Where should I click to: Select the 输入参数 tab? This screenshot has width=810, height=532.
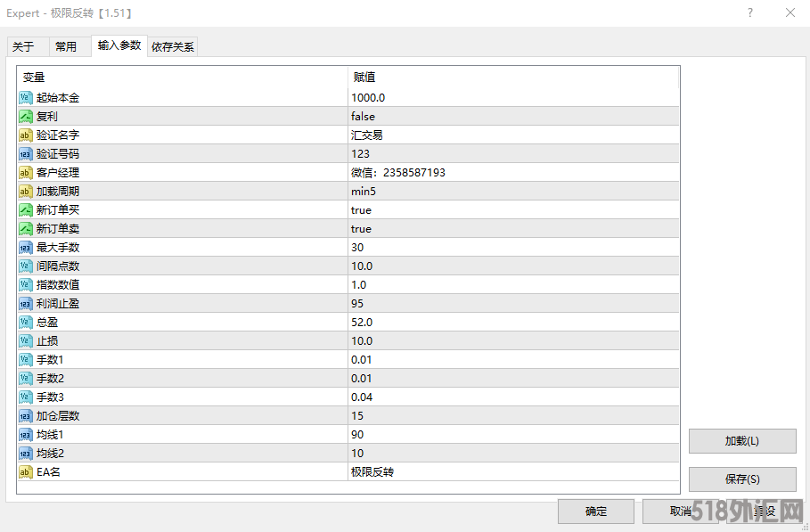coord(119,45)
